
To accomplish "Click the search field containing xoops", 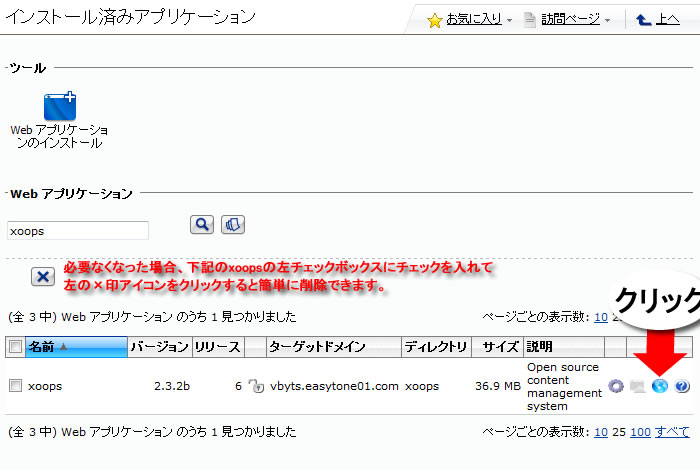I will pos(78,230).
